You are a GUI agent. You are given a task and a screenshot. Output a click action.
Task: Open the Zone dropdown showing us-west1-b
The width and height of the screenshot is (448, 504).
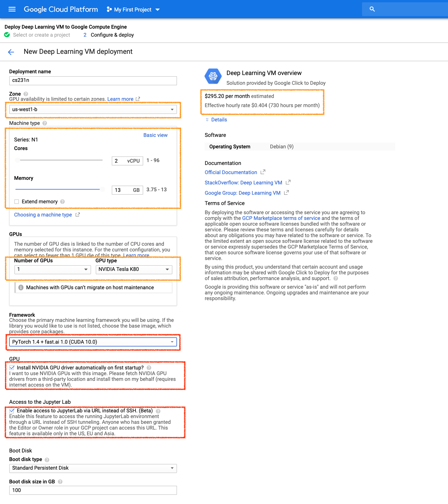[x=93, y=109]
